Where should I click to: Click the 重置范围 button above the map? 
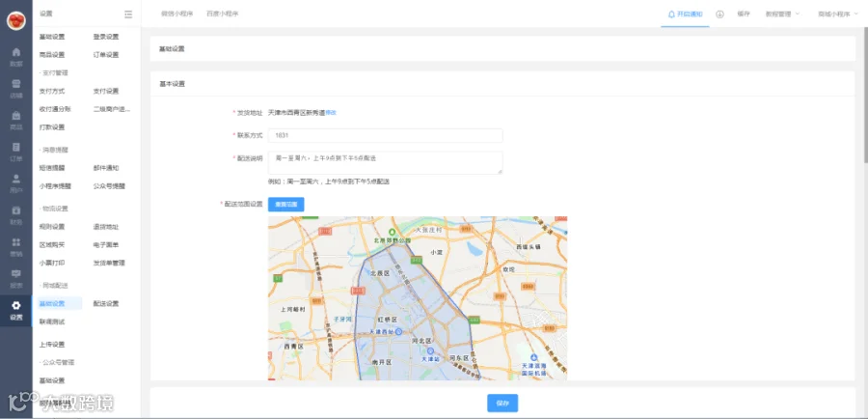click(x=285, y=205)
